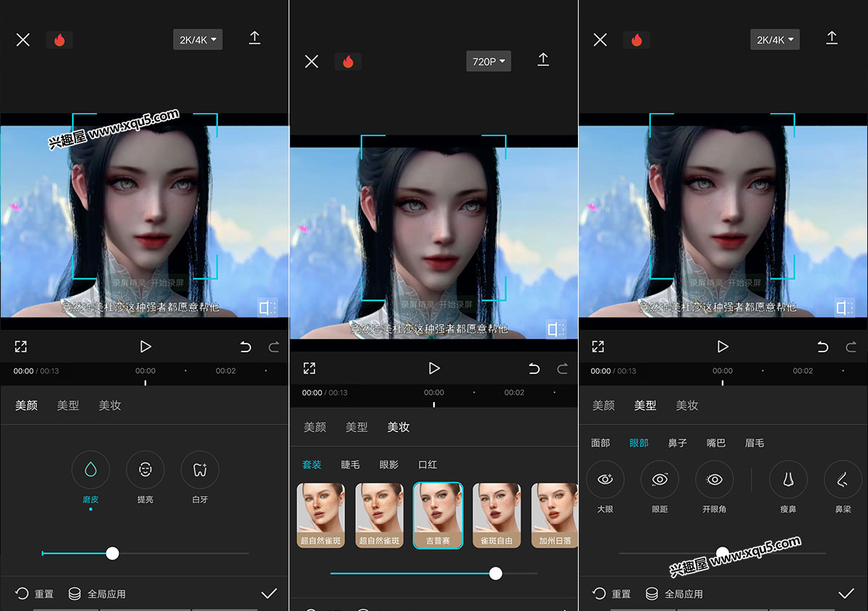
Task: Play the video in the 磨皮 screen
Action: coord(145,347)
